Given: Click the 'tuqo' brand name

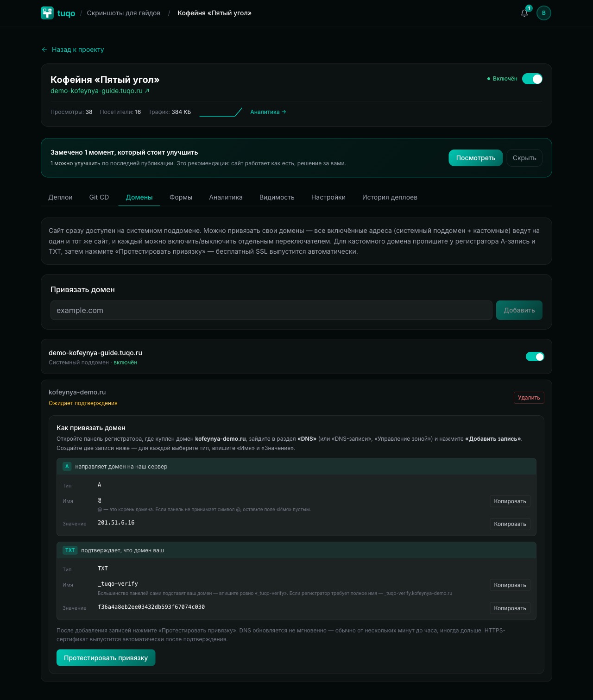Looking at the screenshot, I should point(66,13).
